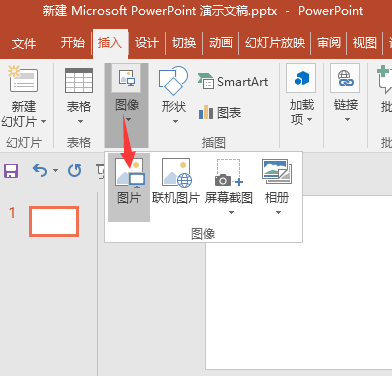Click the blank slide canvas
392x376 pixels.
(x=299, y=282)
